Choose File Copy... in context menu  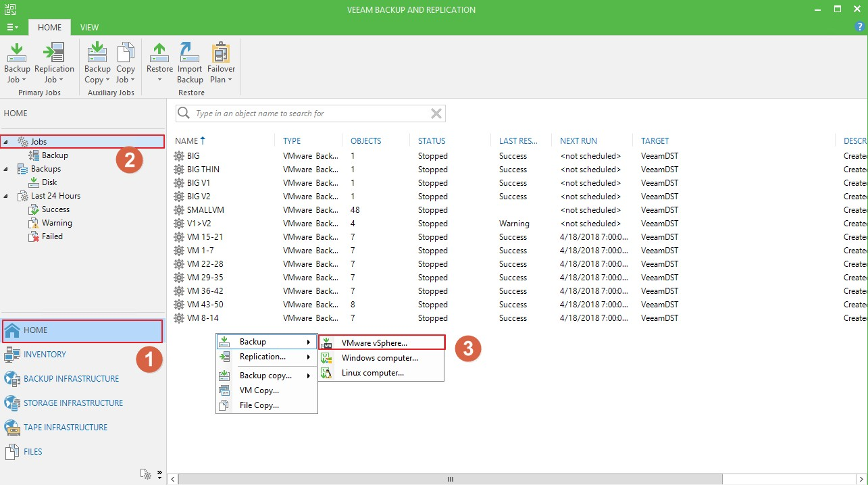259,405
